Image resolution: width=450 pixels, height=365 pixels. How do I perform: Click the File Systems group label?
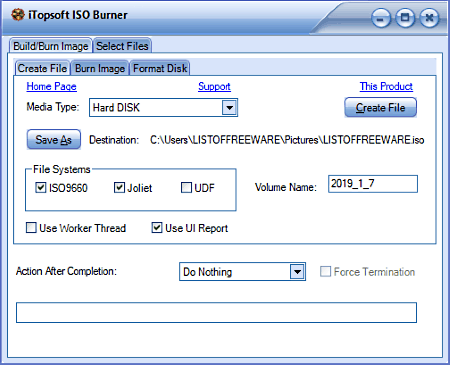[x=62, y=169]
